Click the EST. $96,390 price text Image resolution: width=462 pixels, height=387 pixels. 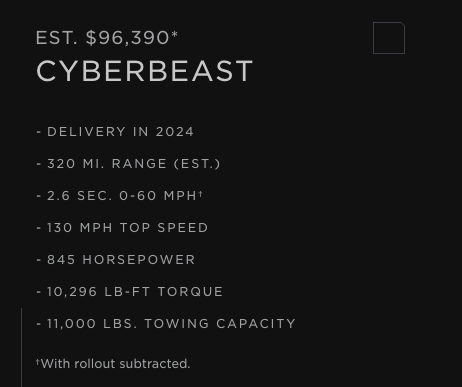pyautogui.click(x=103, y=38)
